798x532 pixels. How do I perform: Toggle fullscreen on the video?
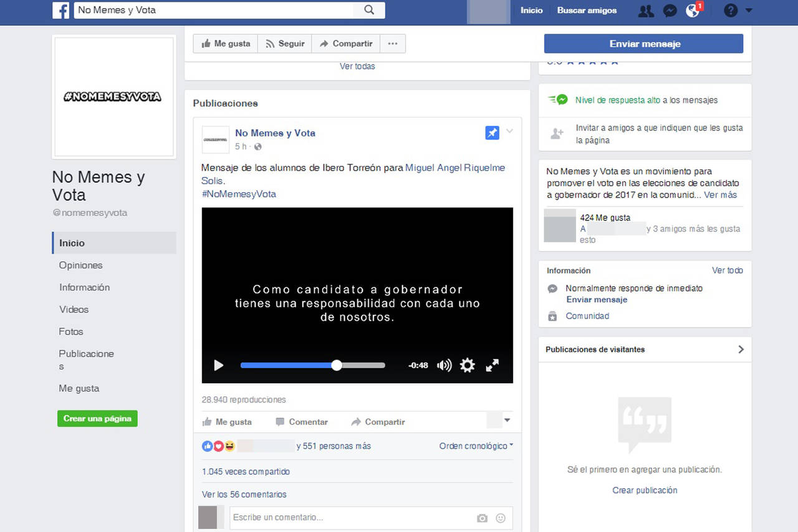point(492,365)
